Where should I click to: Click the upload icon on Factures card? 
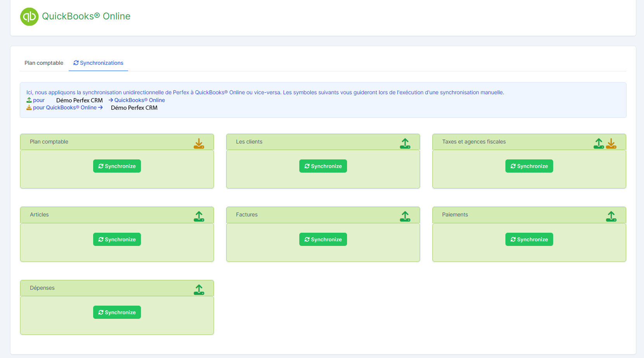click(x=405, y=216)
